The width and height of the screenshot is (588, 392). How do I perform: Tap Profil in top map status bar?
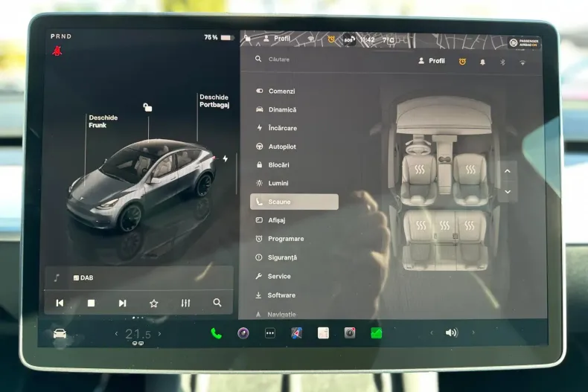click(x=278, y=39)
